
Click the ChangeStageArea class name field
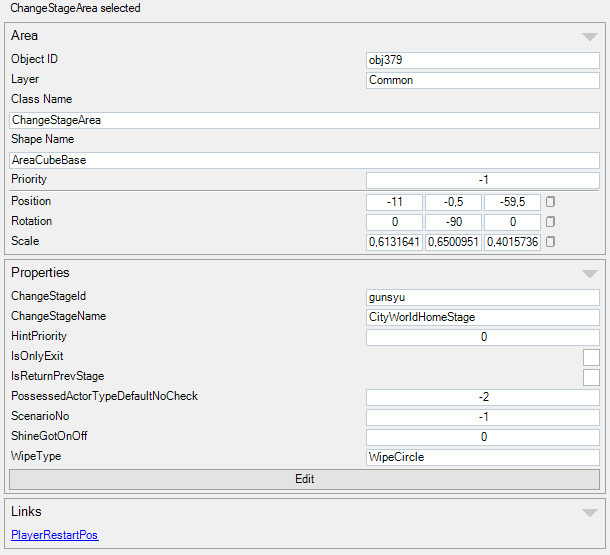pyautogui.click(x=304, y=120)
